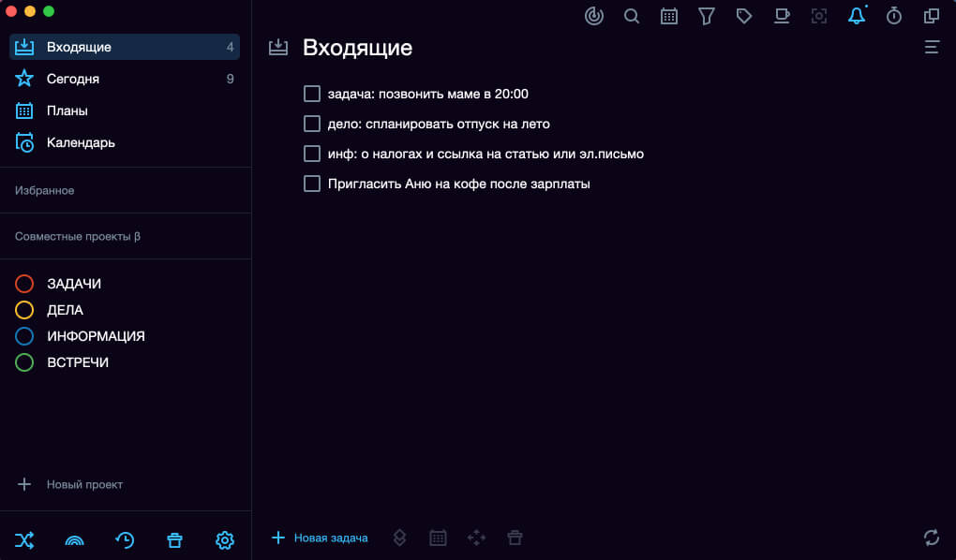Click the Совместные проекты β header
Screen dimensions: 956x560
pos(78,236)
